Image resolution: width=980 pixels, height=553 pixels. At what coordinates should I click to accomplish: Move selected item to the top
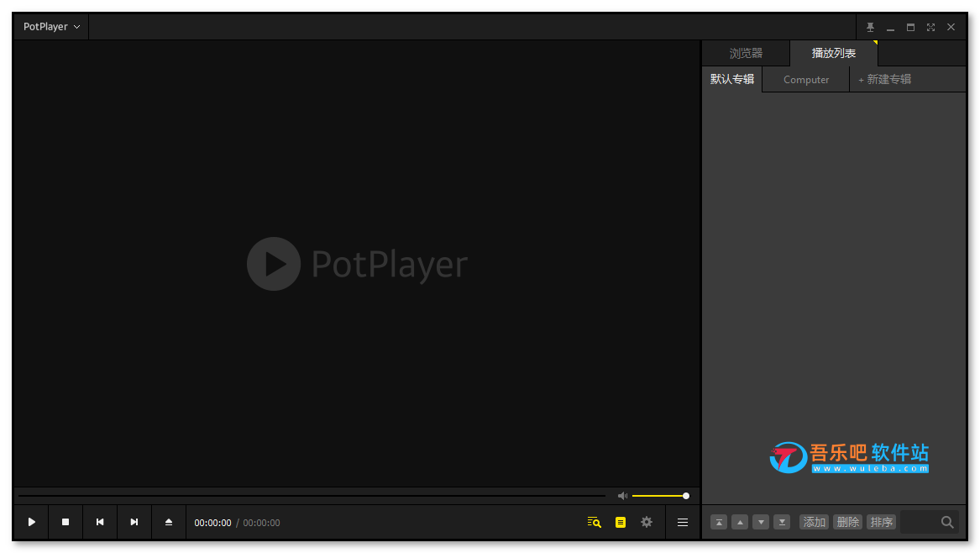[719, 523]
